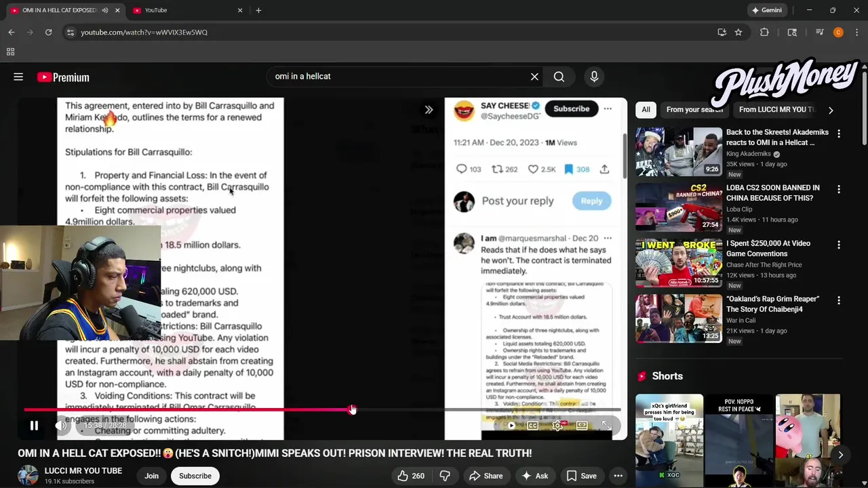Open Chrome profile avatar

838,32
